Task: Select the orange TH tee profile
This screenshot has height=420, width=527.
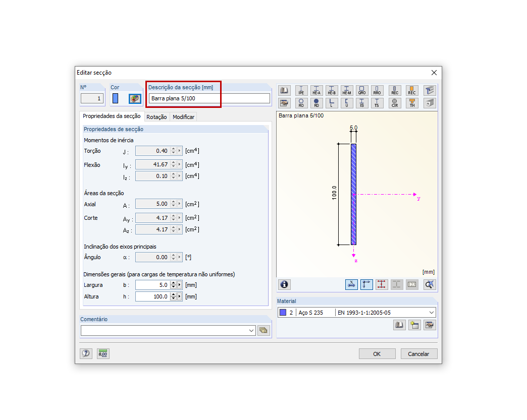Action: tap(412, 103)
